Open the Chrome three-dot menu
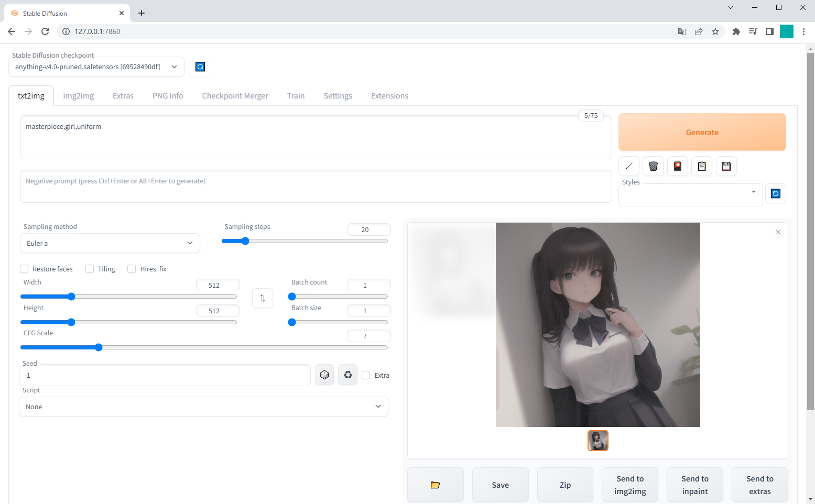Viewport: 815px width, 504px height. [803, 31]
